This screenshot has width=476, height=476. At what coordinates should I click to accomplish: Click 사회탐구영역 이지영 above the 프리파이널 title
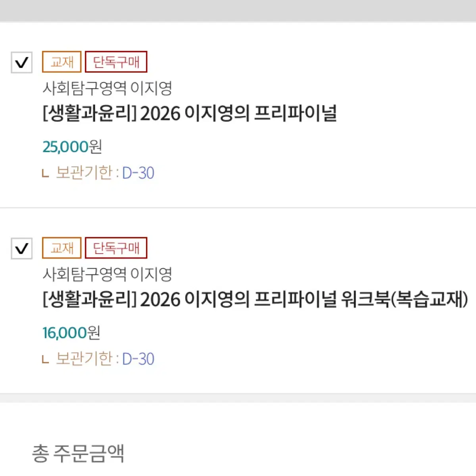pos(107,88)
